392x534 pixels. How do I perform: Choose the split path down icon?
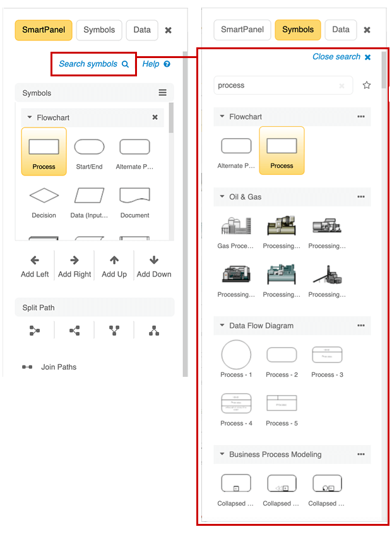(114, 330)
